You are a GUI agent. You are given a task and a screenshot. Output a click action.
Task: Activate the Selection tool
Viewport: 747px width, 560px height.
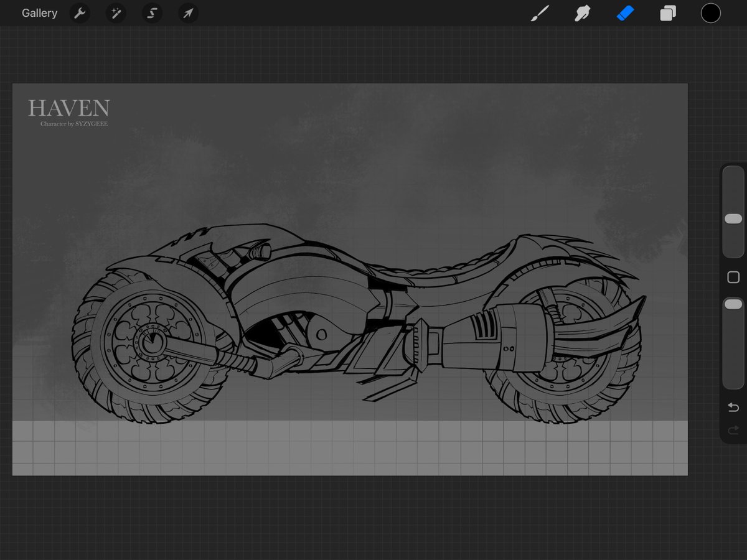152,13
